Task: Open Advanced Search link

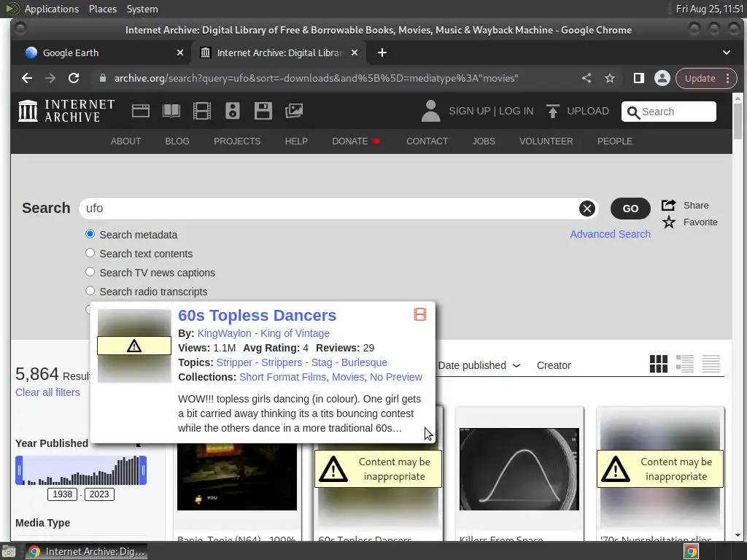Action: [610, 234]
